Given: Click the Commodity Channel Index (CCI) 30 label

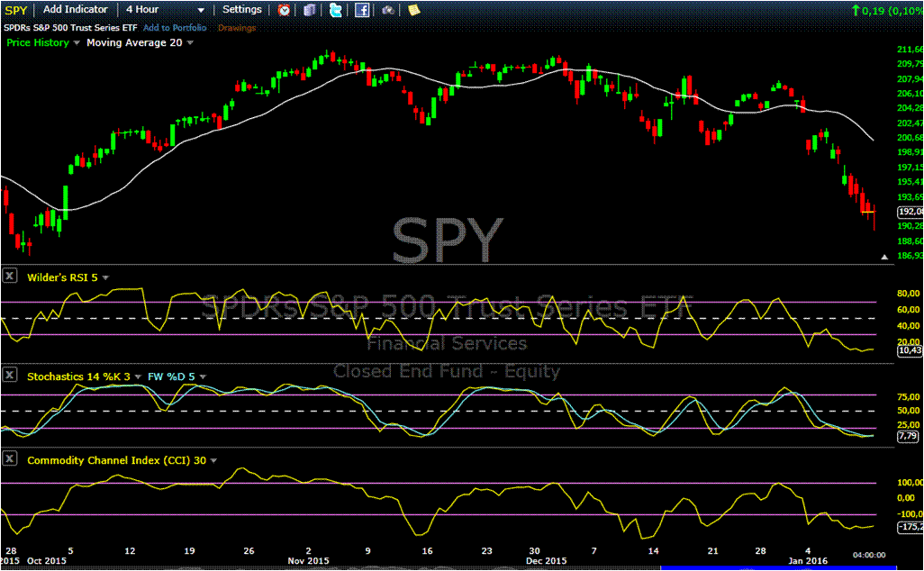Looking at the screenshot, I should click(117, 460).
